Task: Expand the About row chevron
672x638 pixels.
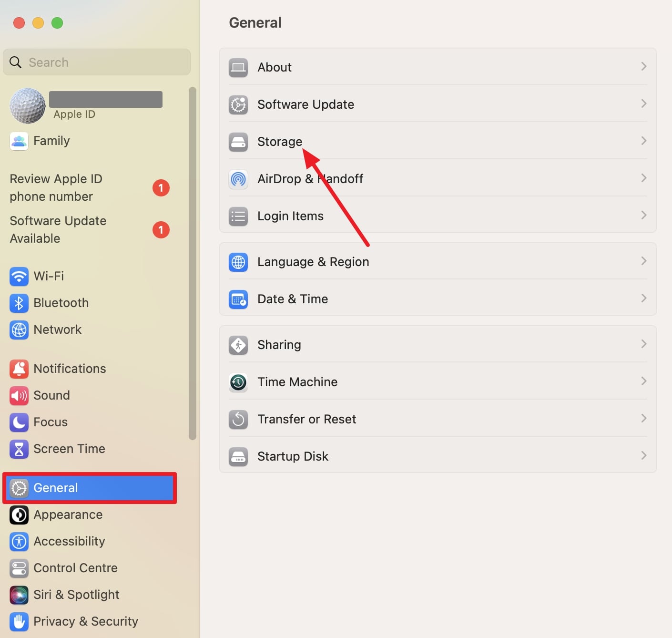Action: point(643,66)
